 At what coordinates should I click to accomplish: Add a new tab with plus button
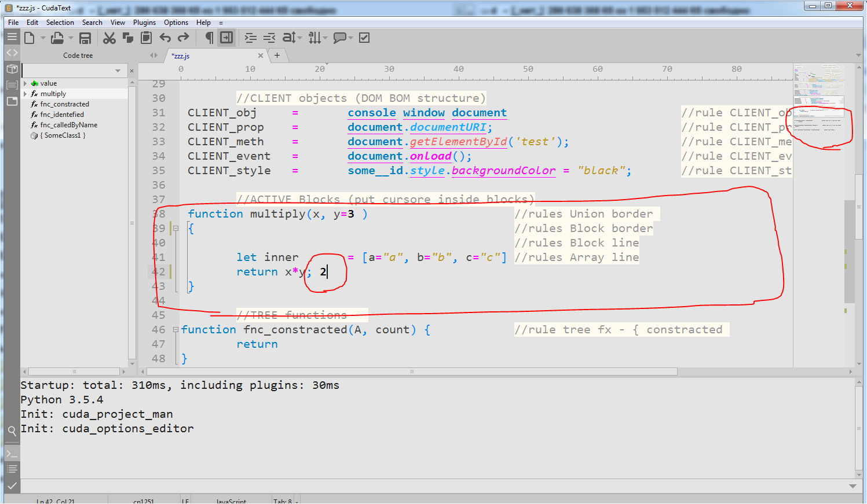click(277, 56)
